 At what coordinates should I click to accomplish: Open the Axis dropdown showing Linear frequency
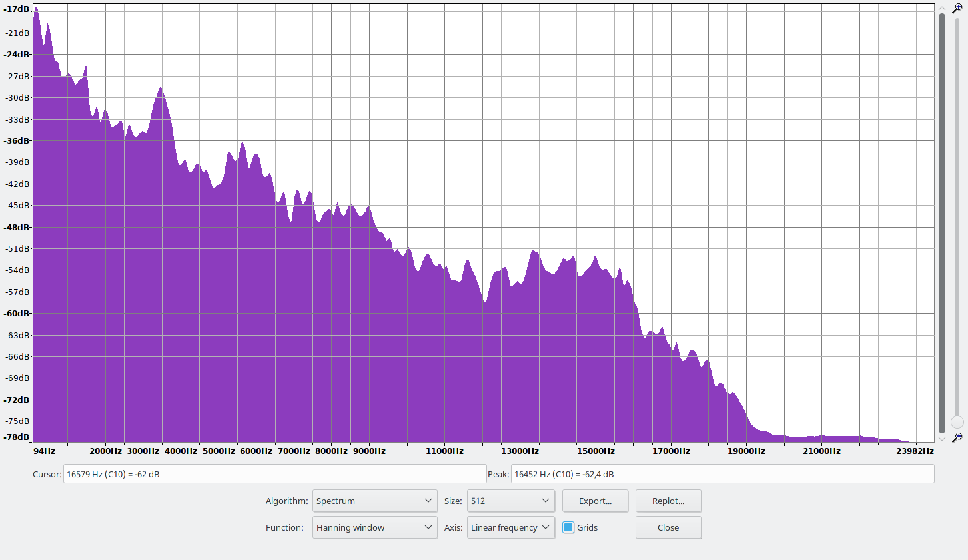click(x=511, y=527)
